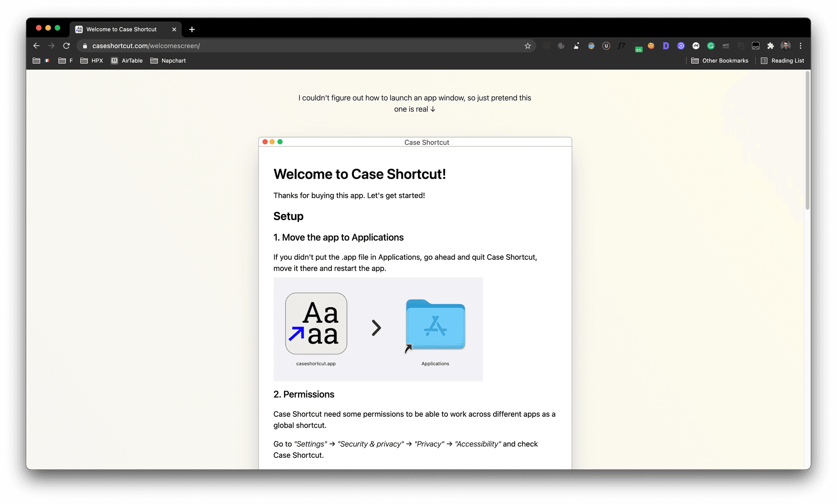Click the 'caseshortcut.app' caption
The width and height of the screenshot is (837, 504).
(x=316, y=364)
